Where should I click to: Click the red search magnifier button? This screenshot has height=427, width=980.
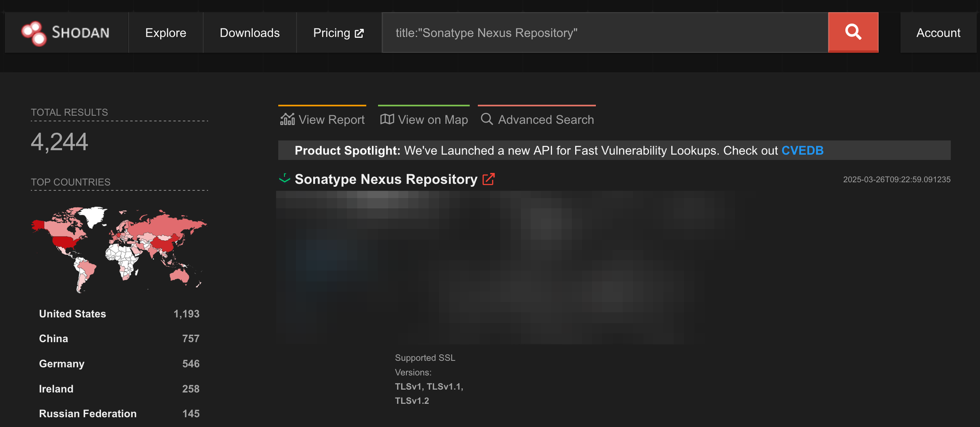[853, 32]
